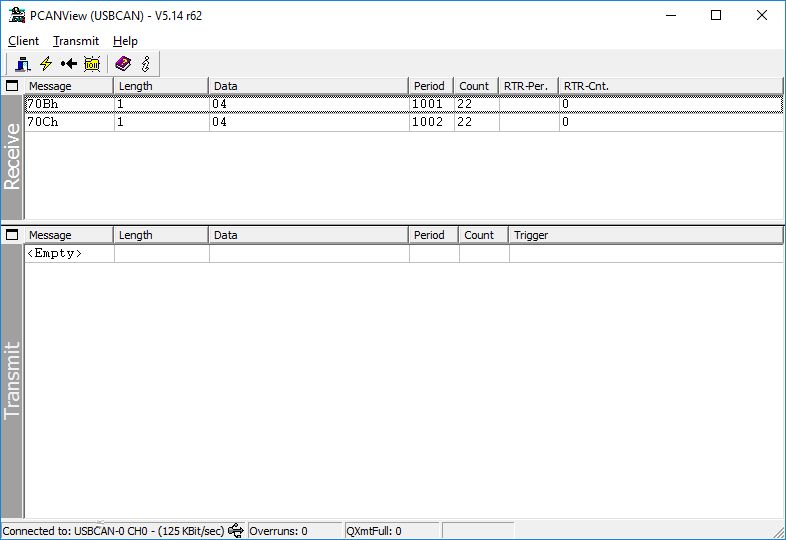Screen dimensions: 786x540
Task: Click the black arrow transmit toolbar icon
Action: coord(69,64)
